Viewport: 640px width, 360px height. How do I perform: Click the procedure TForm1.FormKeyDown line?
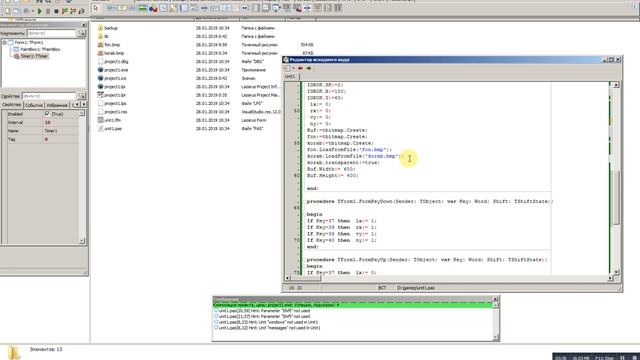coord(430,202)
